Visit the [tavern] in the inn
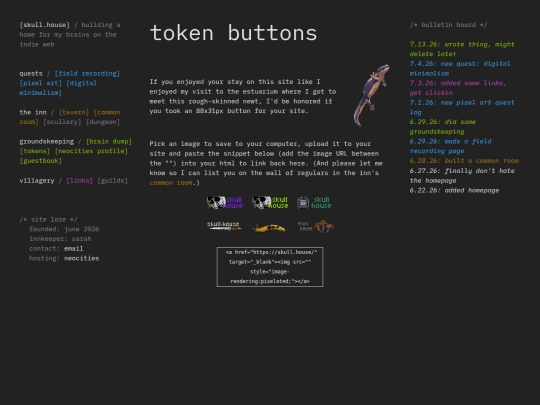 (x=74, y=112)
